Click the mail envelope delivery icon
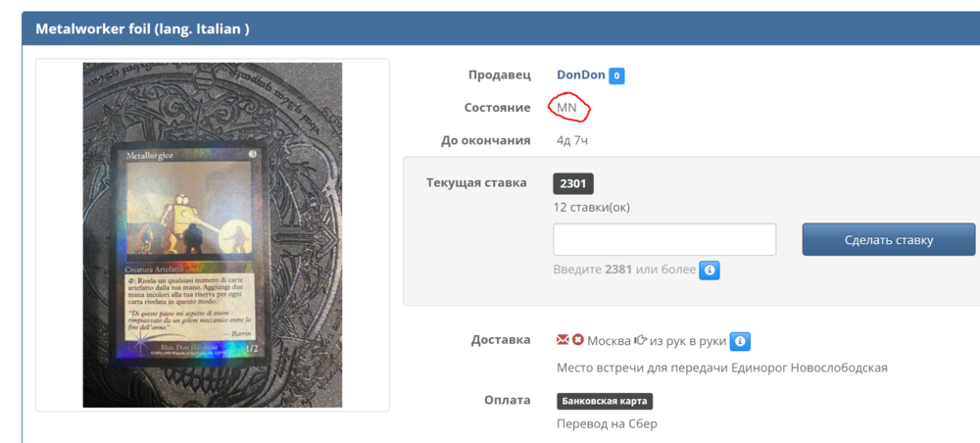The width and height of the screenshot is (980, 443). point(563,340)
